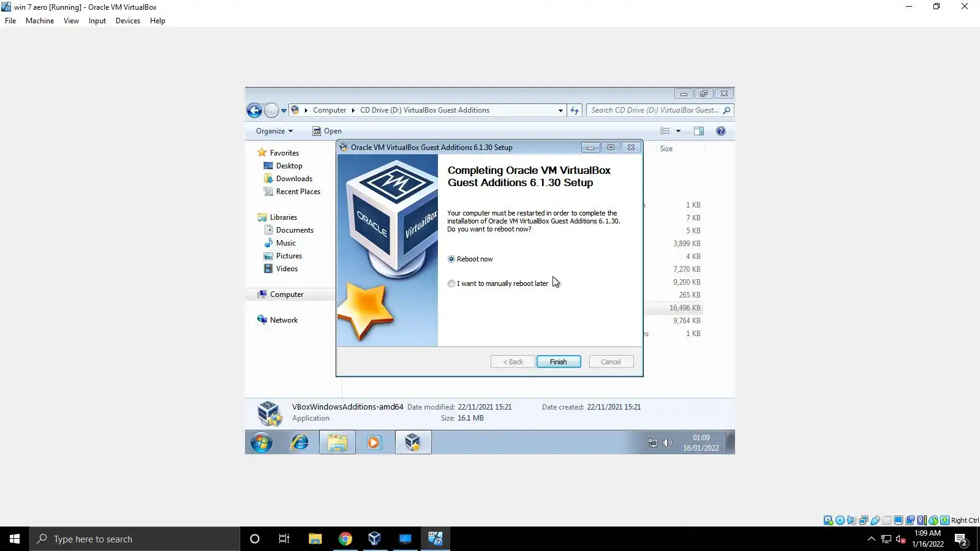This screenshot has width=980, height=551.
Task: Open the View menu
Action: pyautogui.click(x=71, y=21)
